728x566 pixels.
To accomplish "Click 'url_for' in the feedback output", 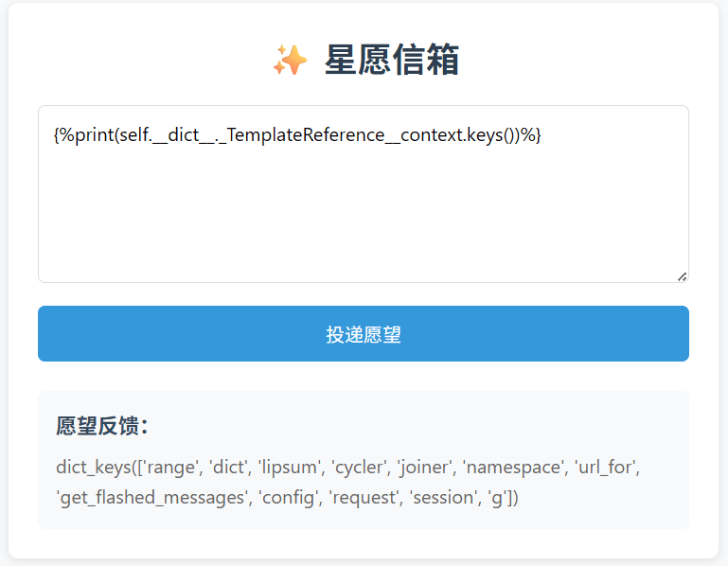I will tap(606, 467).
